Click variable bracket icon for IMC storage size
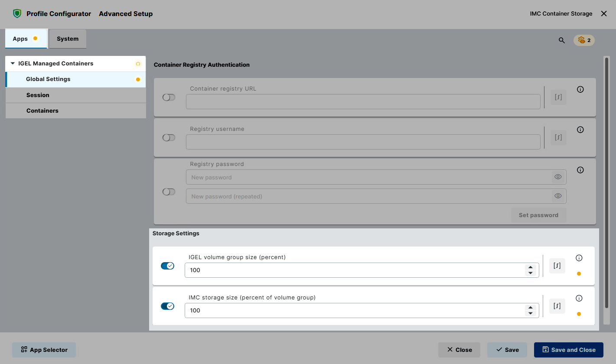The image size is (616, 364). [x=557, y=306]
